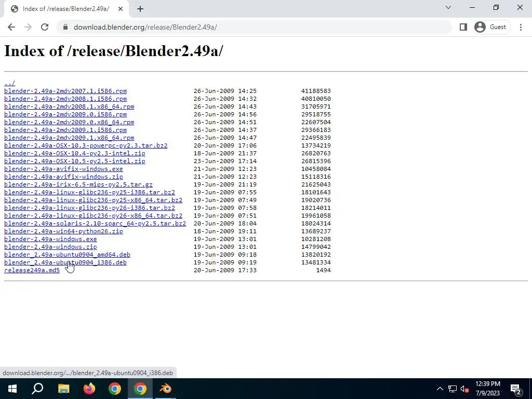Image resolution: width=532 pixels, height=399 pixels.
Task: Launch Firefox from the taskbar
Action: tap(89, 389)
